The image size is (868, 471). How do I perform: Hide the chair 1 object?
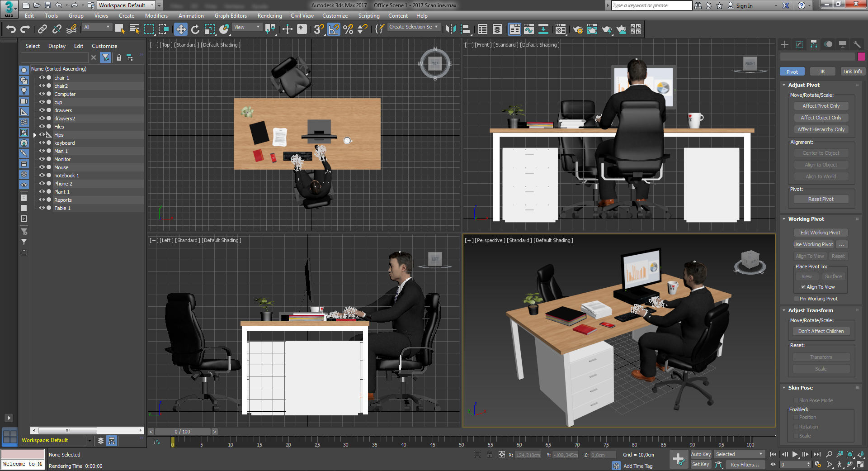pos(42,78)
